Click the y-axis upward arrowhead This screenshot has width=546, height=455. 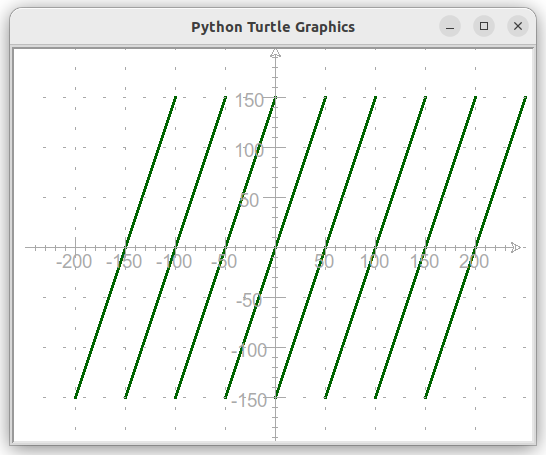275,53
